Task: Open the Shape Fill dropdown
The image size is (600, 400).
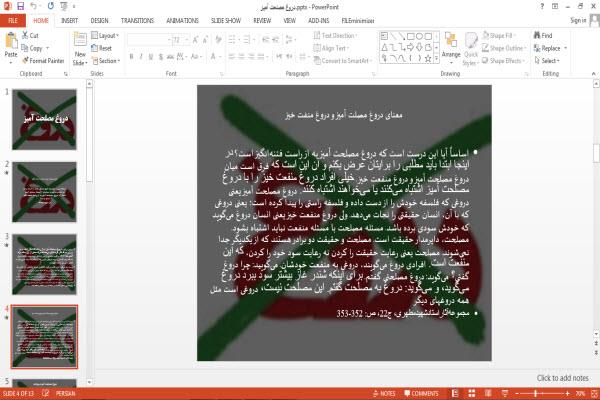Action: tap(499, 35)
